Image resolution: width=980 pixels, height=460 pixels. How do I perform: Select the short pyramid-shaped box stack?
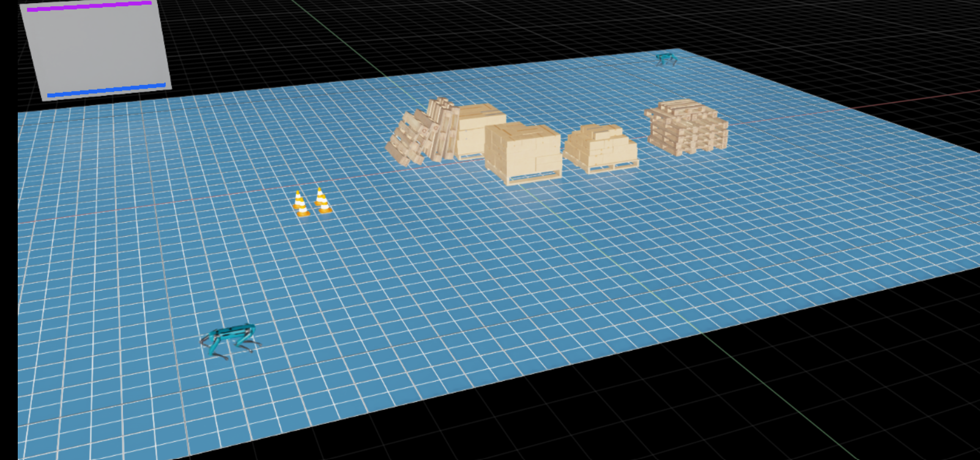600,146
